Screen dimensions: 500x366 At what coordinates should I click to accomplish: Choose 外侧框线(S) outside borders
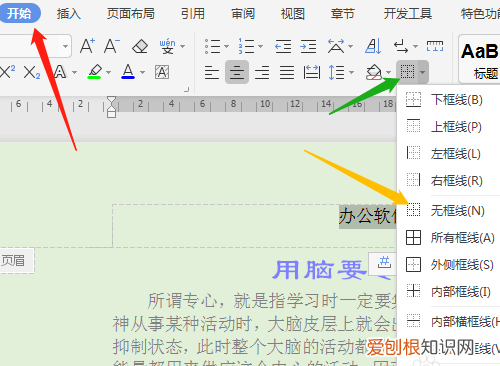pyautogui.click(x=448, y=265)
